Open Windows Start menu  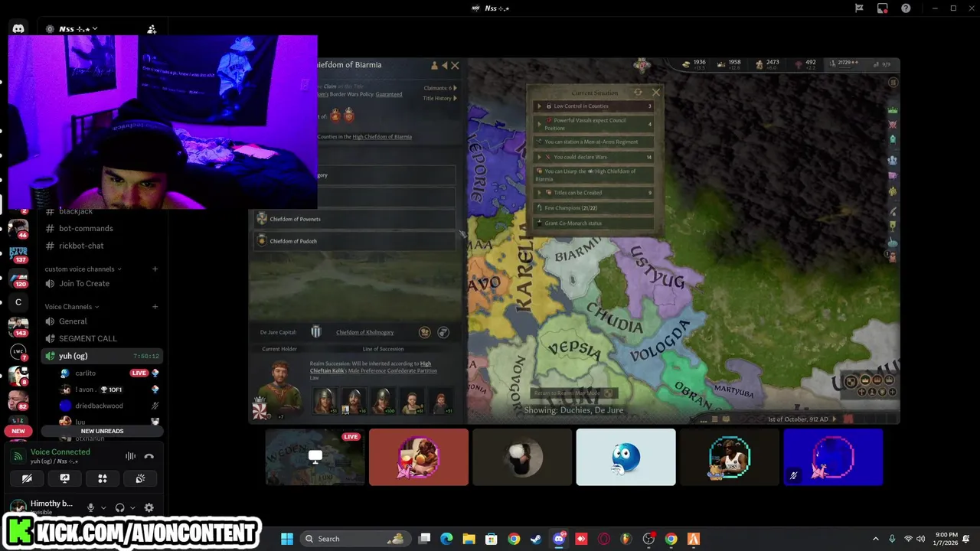(x=287, y=539)
